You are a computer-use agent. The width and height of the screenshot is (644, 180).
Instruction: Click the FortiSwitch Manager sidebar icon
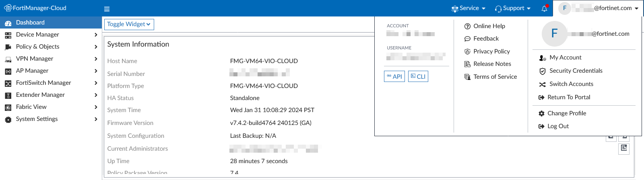pyautogui.click(x=8, y=83)
